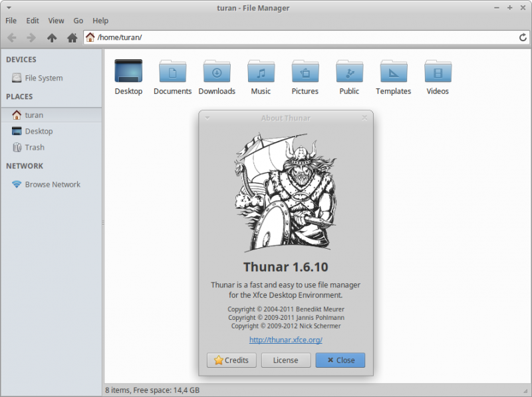This screenshot has width=532, height=397.
Task: Click the status bar '8 items, Free space' text
Action: coord(152,390)
